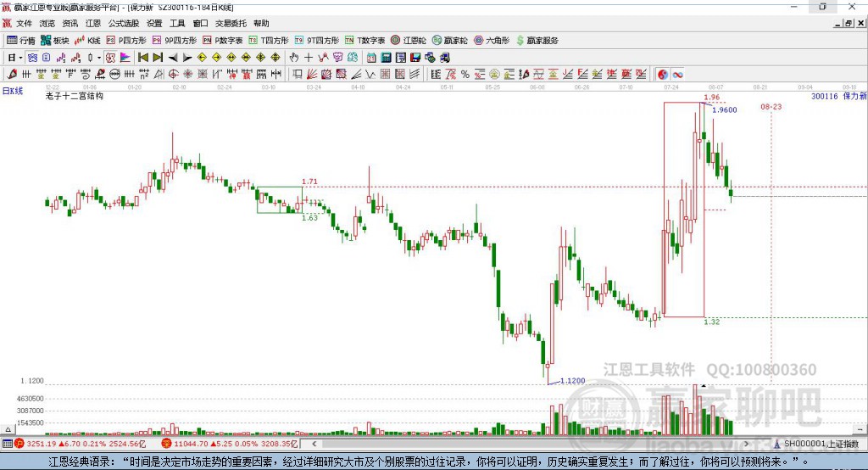Open the 公式选股 menu
The image size is (868, 470).
click(x=124, y=23)
